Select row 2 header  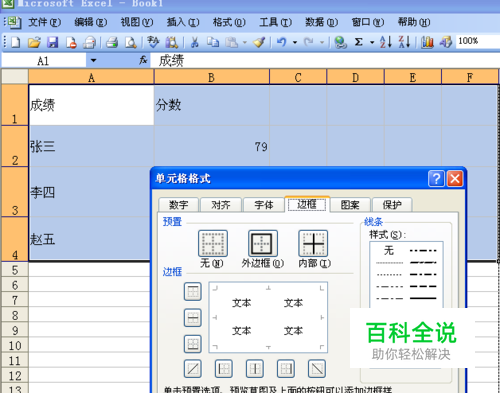tap(15, 147)
